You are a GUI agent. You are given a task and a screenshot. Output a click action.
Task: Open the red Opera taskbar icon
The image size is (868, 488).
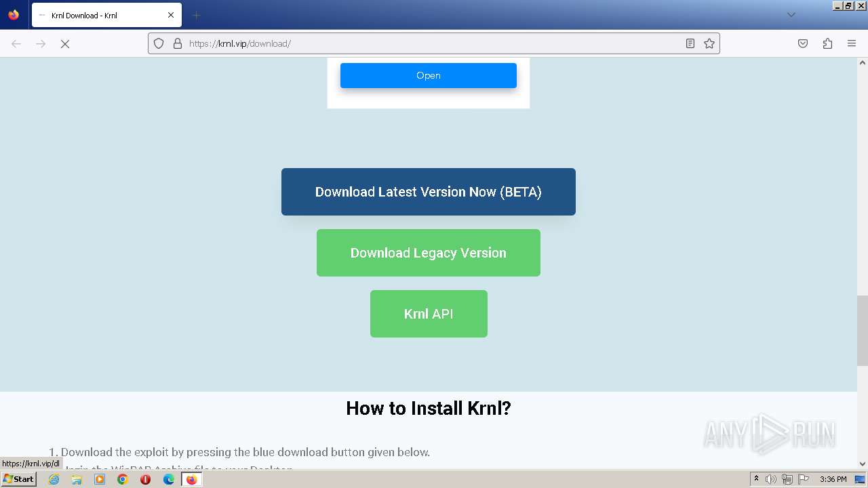point(145,479)
